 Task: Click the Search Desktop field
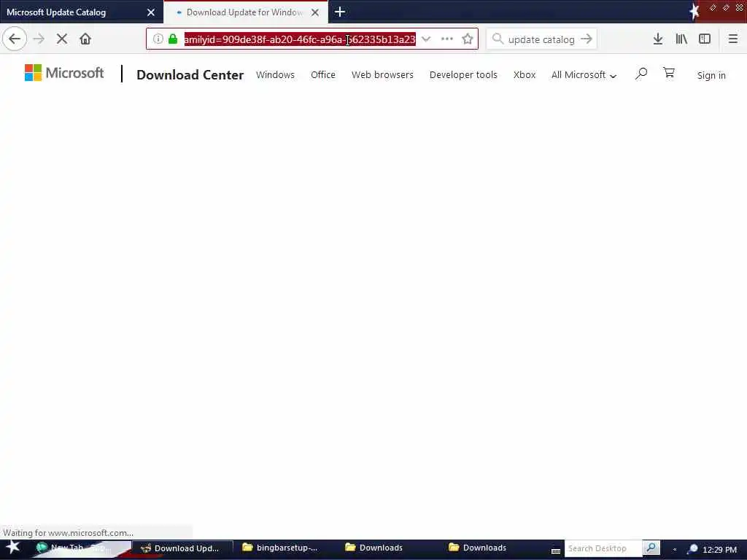(603, 548)
